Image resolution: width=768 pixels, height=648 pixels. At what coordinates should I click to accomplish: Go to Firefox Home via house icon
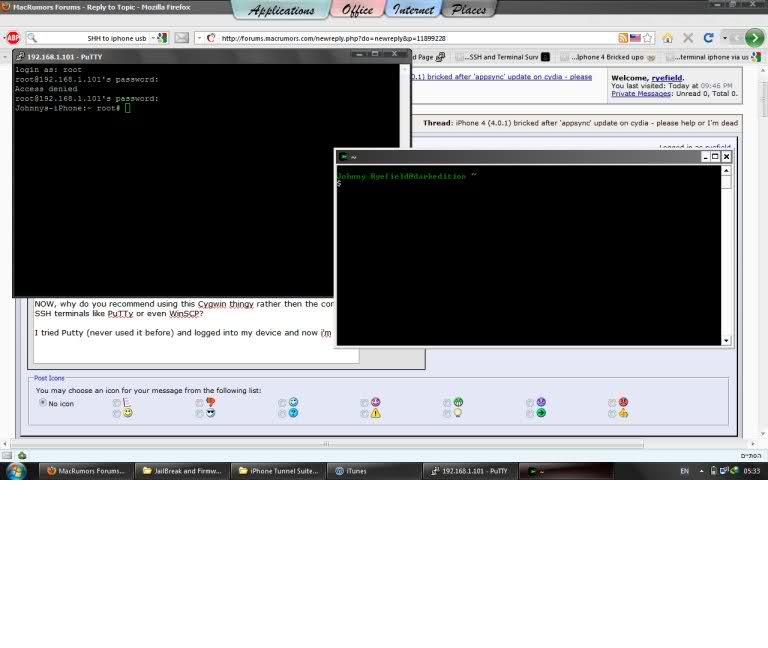tap(668, 38)
